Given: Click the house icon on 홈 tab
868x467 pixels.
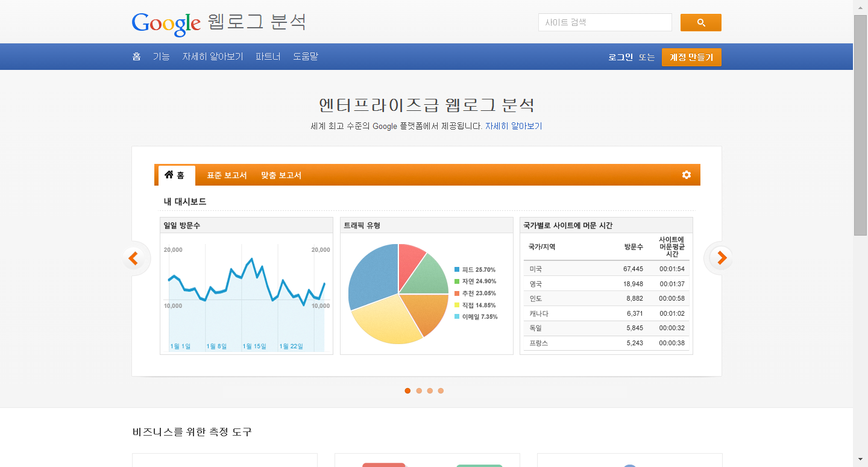Looking at the screenshot, I should 169,175.
